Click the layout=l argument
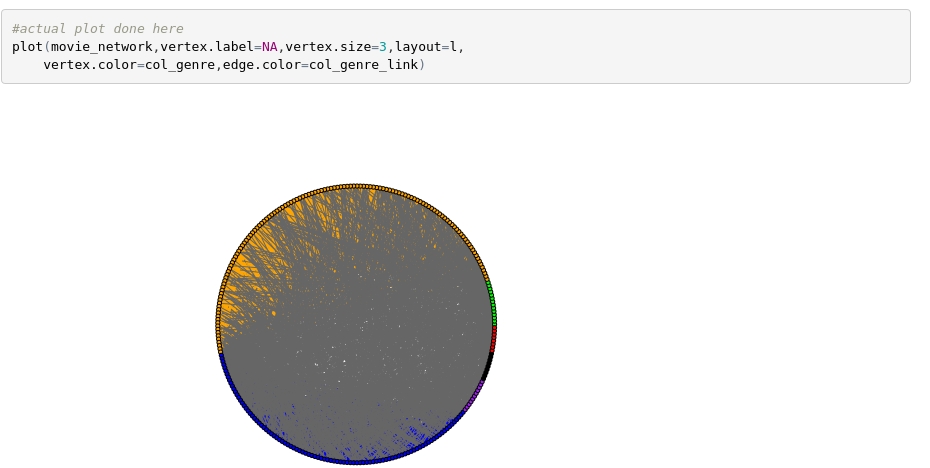 (425, 47)
